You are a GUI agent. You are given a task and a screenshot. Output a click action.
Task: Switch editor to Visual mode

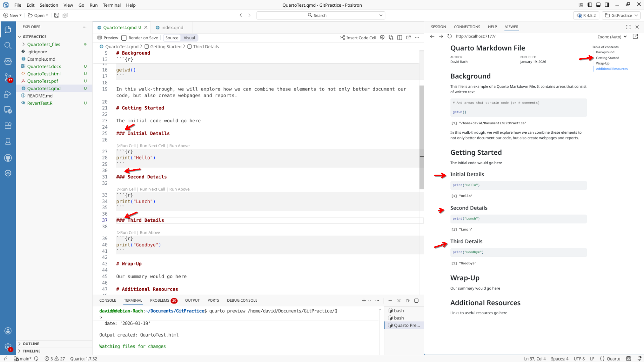point(189,38)
